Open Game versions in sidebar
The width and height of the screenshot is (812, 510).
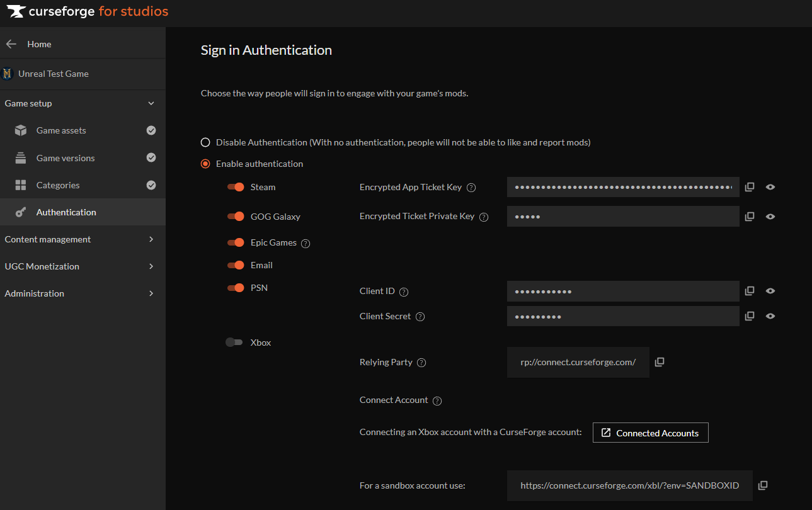coord(83,158)
